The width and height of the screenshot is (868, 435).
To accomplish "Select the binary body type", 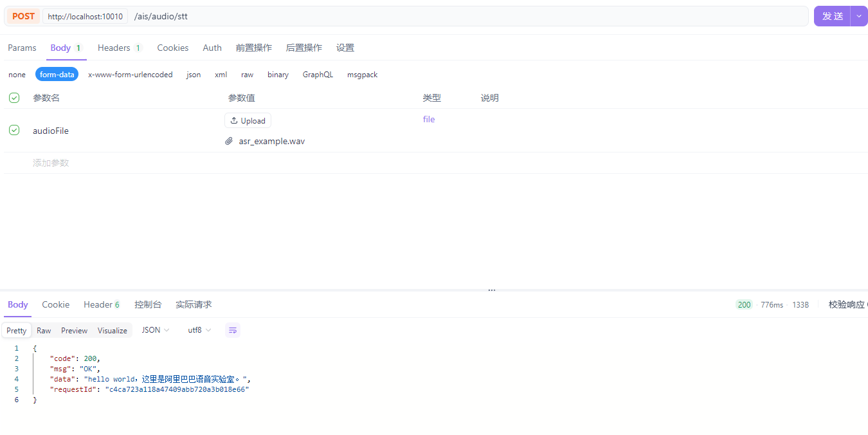I will (x=278, y=75).
